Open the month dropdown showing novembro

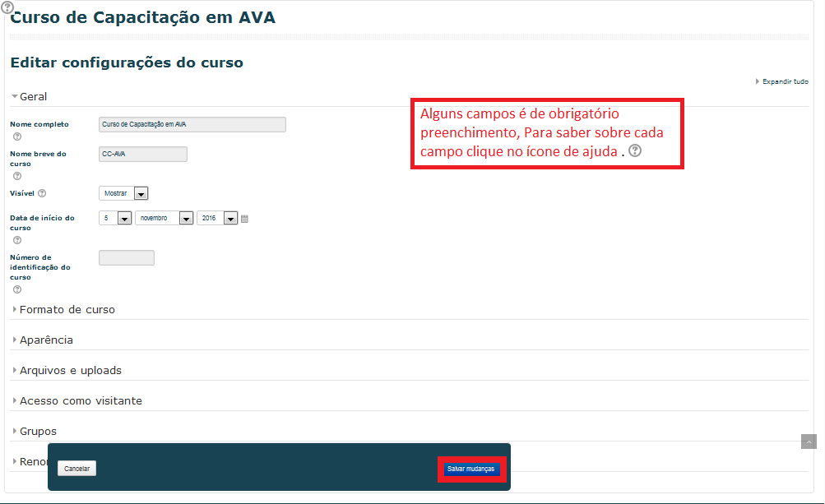164,219
